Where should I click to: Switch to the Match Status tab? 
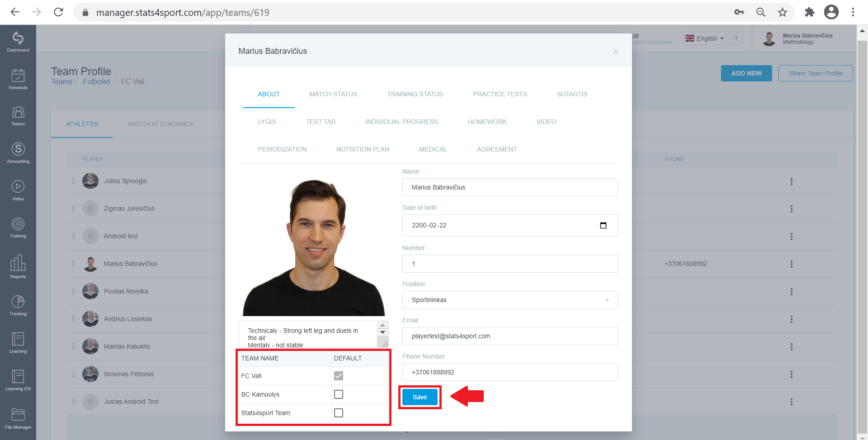click(x=333, y=94)
